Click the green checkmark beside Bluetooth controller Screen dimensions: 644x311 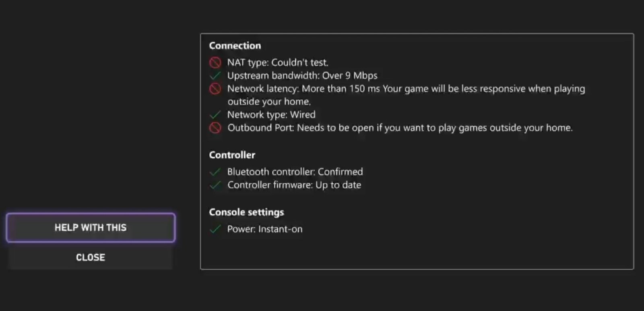215,172
